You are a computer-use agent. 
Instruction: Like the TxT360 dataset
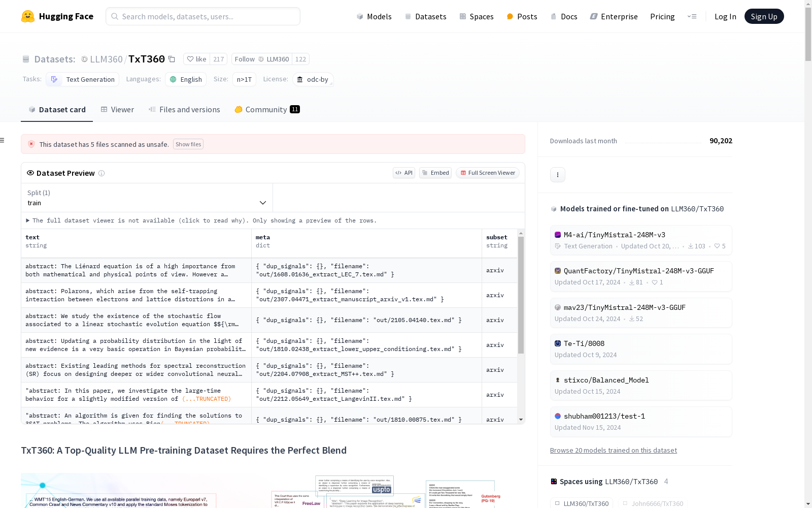pos(197,59)
